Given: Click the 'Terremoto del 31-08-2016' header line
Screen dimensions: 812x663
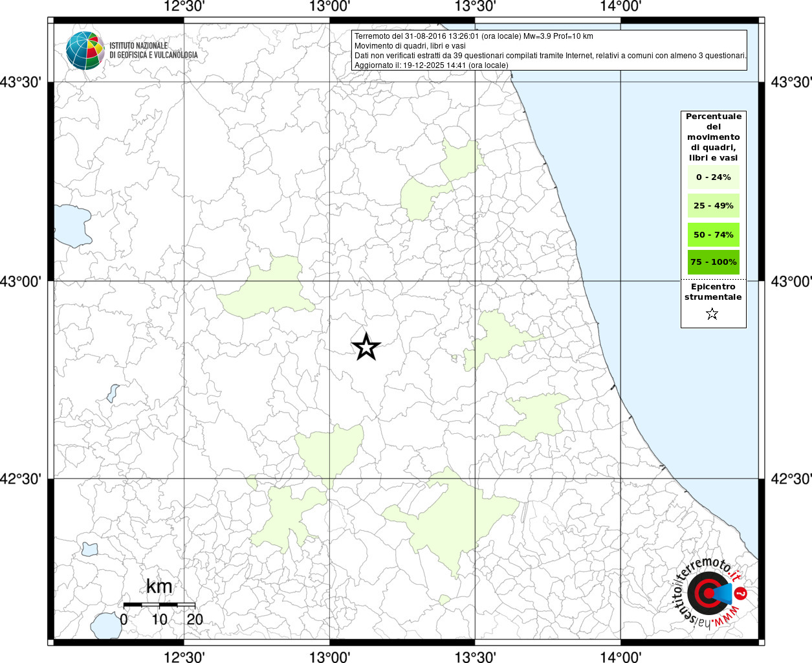Looking at the screenshot, I should pos(474,36).
